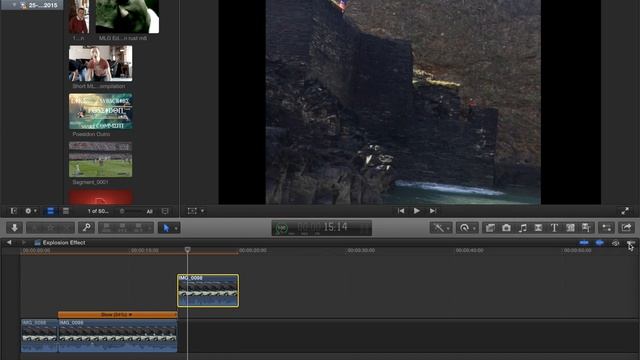Switch browser to list view

click(66, 211)
